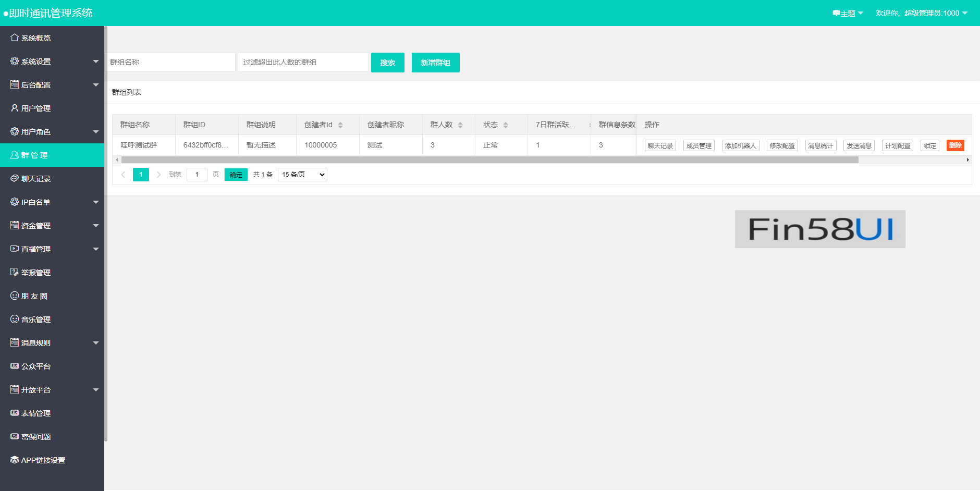The image size is (980, 491).
Task: Sort the table by 状态 column arrows
Action: pyautogui.click(x=506, y=125)
